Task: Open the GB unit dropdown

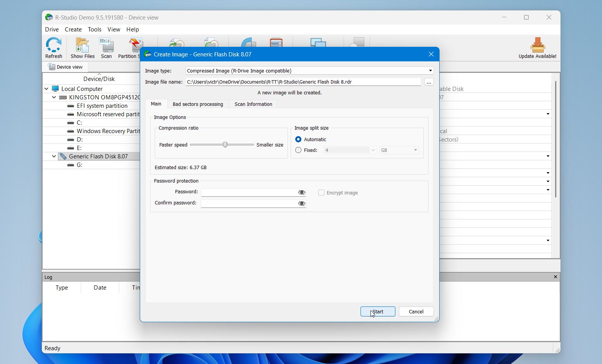Action: click(x=415, y=150)
